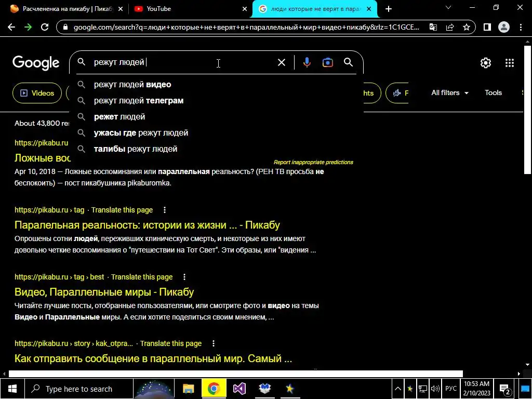This screenshot has height=399, width=532.
Task: Close the YouTube tab
Action: pos(245,9)
